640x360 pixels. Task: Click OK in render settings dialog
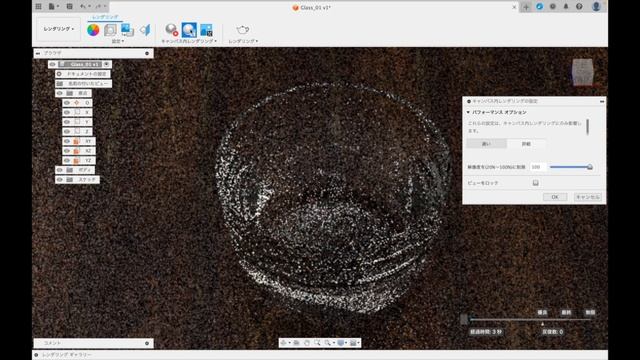coord(555,197)
